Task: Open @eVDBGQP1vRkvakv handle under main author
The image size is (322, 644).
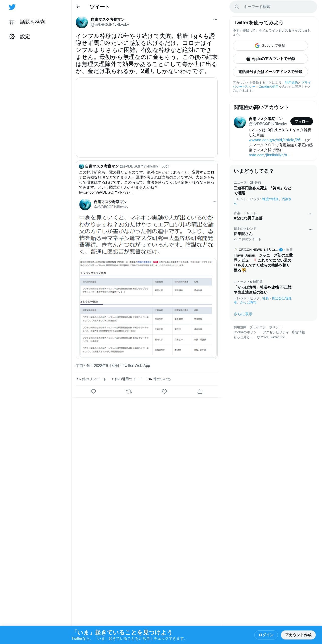Action: (x=110, y=25)
